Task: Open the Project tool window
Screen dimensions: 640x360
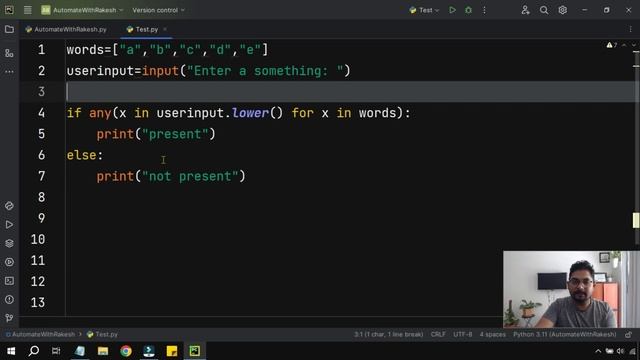Action: pos(9,29)
